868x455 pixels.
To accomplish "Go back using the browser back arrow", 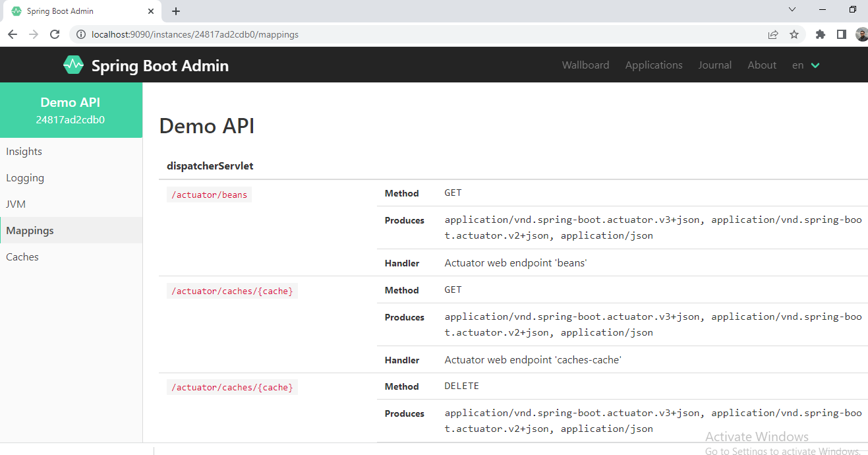I will tap(13, 34).
